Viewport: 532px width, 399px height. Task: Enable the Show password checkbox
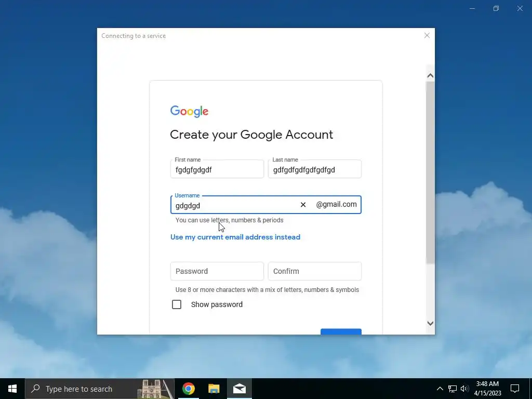click(x=177, y=304)
